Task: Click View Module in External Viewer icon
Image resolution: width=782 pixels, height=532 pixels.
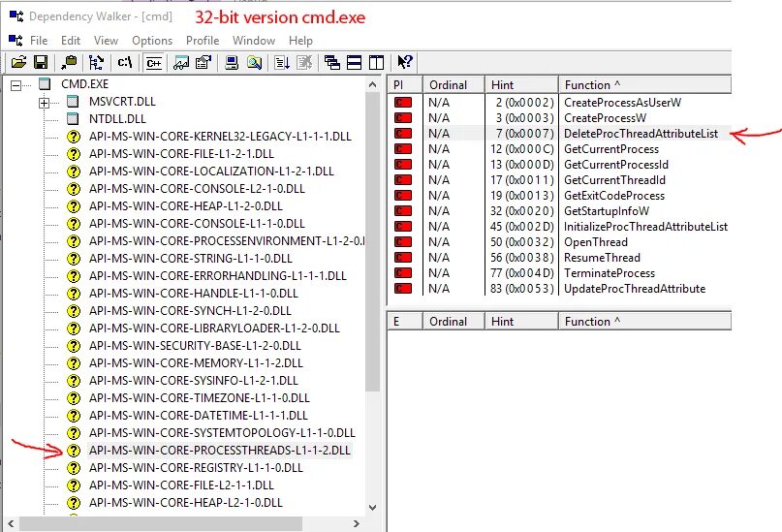Action: pos(181,62)
